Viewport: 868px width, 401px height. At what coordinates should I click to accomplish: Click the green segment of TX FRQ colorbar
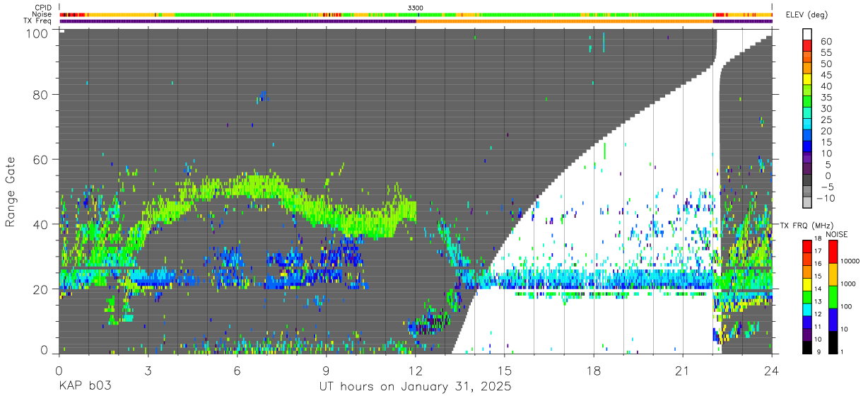pos(807,297)
